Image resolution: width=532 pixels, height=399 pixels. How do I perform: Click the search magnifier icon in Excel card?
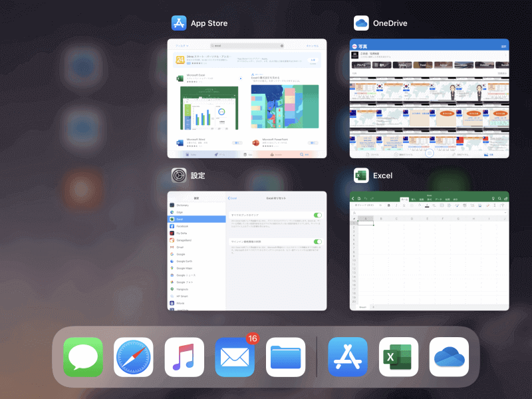(x=499, y=198)
